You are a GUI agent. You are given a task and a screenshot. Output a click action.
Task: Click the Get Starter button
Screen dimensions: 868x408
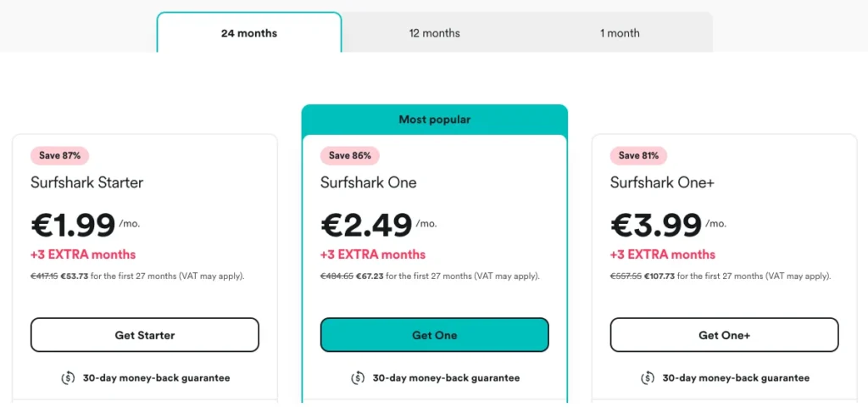tap(144, 335)
